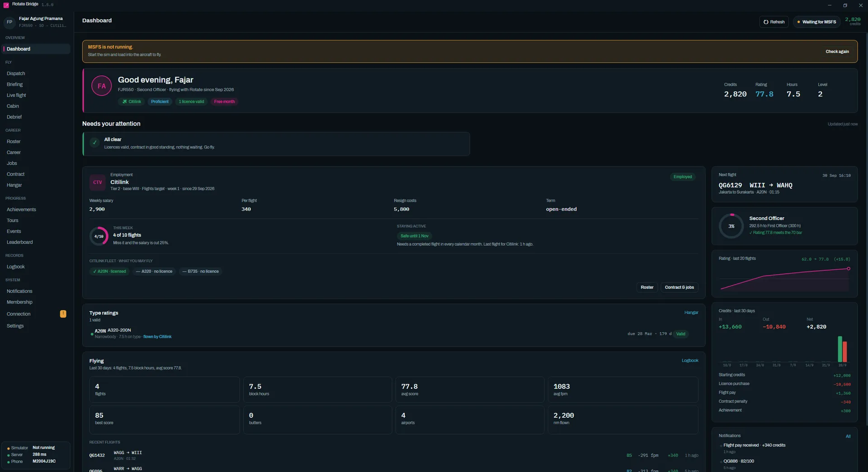Click the Citilink airline tag
Viewport: 868px width, 472px height.
tap(132, 102)
